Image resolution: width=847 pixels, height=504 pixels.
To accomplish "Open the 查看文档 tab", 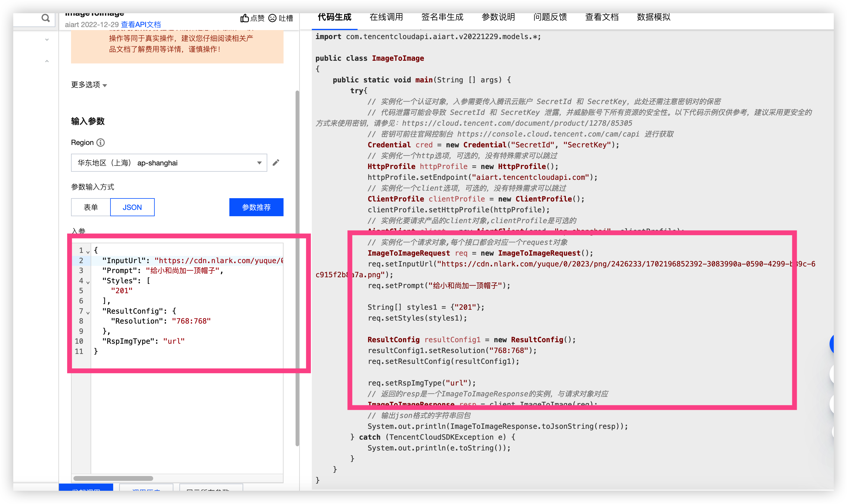I will pyautogui.click(x=602, y=17).
